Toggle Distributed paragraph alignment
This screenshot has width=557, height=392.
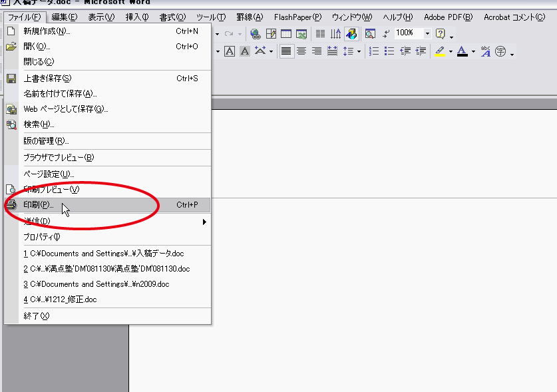[332, 51]
